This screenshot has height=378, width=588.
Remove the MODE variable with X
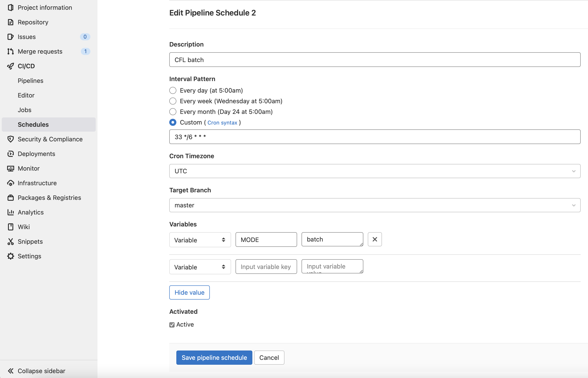374,239
